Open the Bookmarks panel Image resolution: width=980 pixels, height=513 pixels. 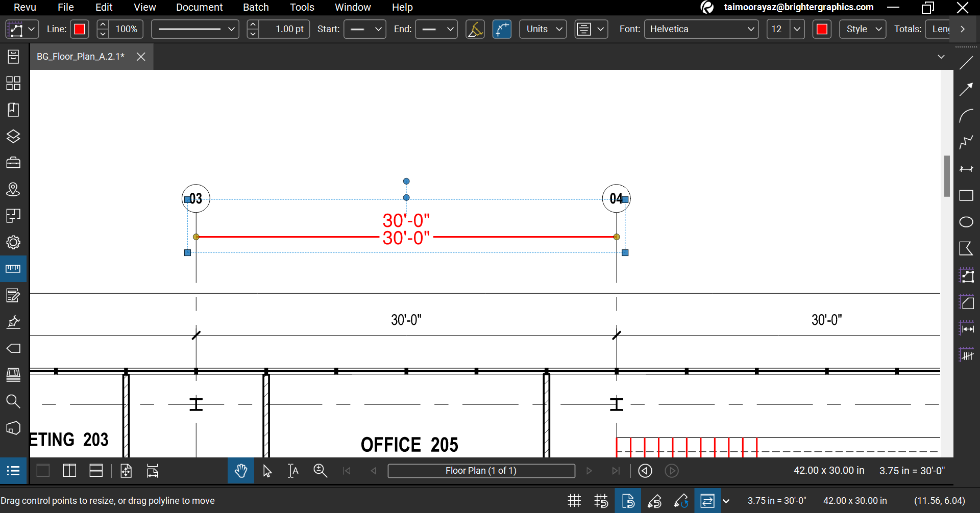(13, 110)
